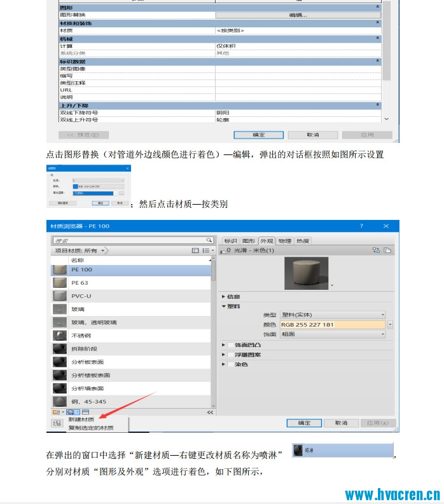
Task: Select the 钢, 45-345 material swatch icon
Action: click(60, 402)
